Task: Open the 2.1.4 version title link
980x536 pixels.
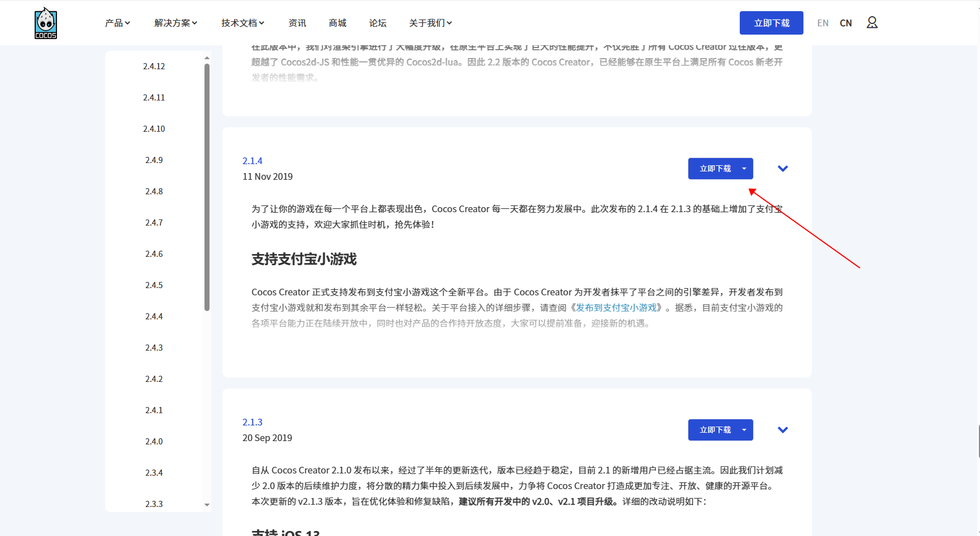Action: click(253, 161)
